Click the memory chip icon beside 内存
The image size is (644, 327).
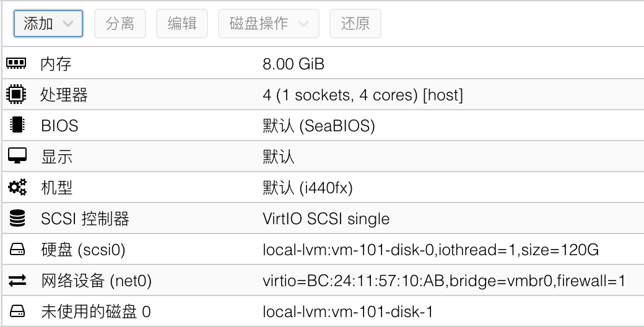pyautogui.click(x=17, y=63)
